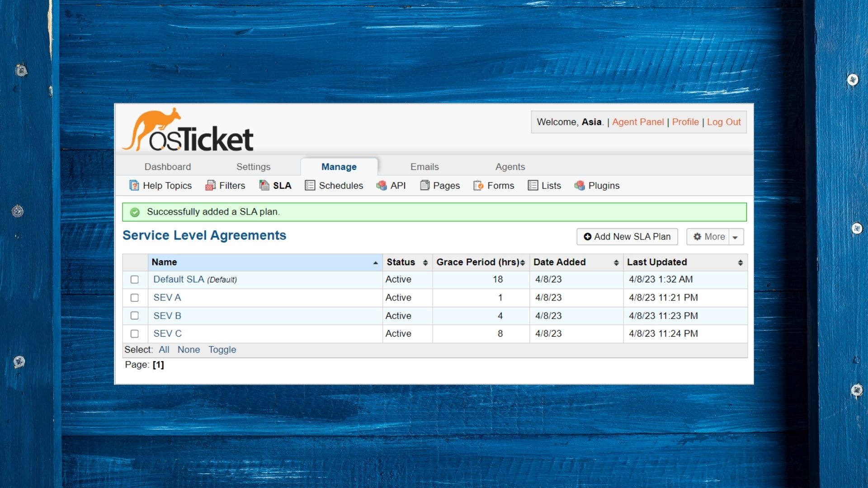Click the Forms icon

tap(478, 185)
